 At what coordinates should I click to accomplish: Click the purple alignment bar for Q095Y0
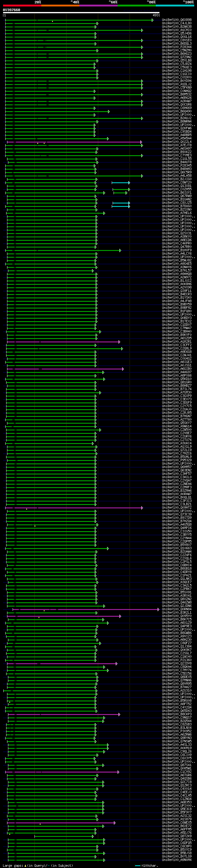(x=64, y=616)
